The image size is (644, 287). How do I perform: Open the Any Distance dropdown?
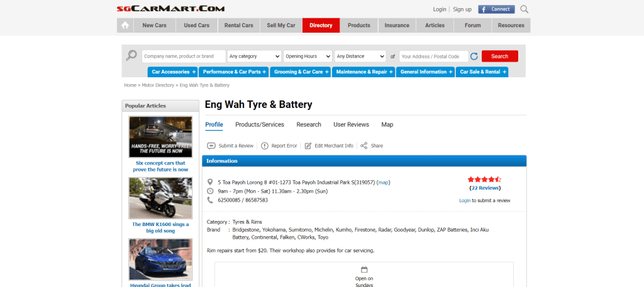pos(360,56)
